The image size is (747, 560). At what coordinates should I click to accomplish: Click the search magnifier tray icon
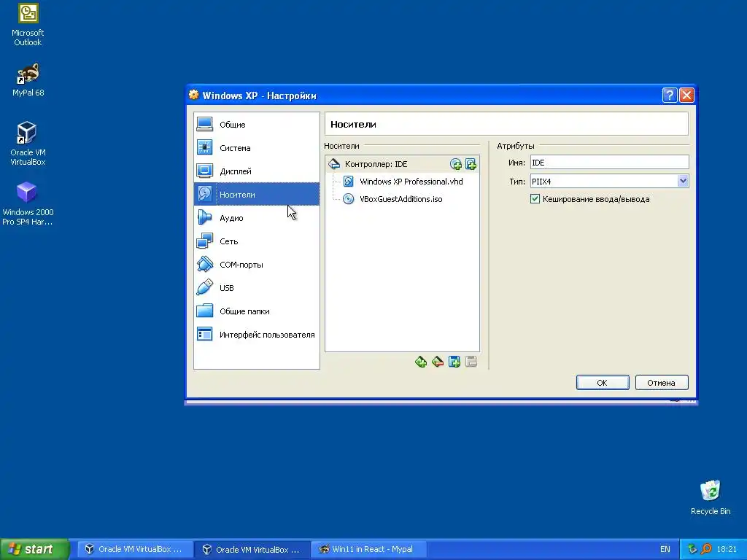click(706, 549)
